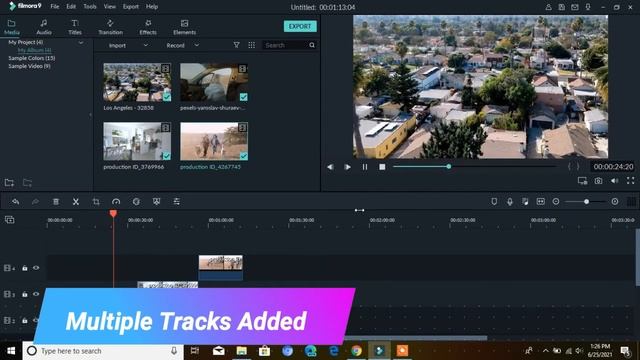Select the clip on track 4 in timeline

click(220, 267)
